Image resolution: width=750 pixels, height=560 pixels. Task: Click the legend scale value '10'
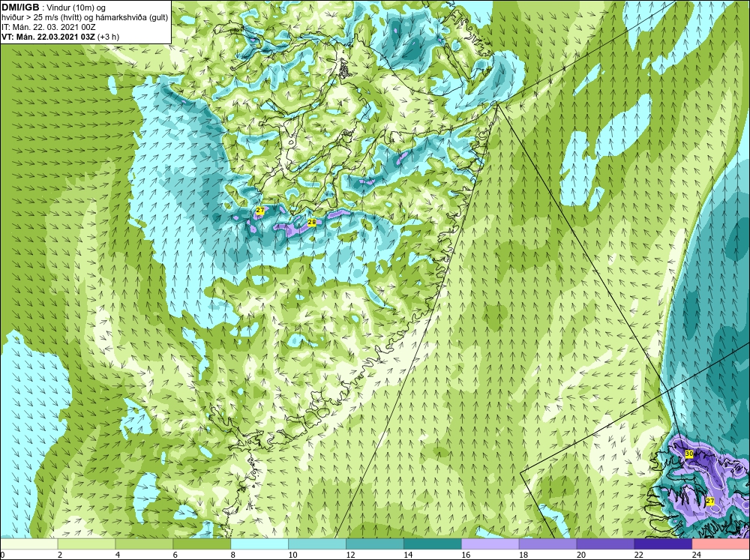coord(292,555)
